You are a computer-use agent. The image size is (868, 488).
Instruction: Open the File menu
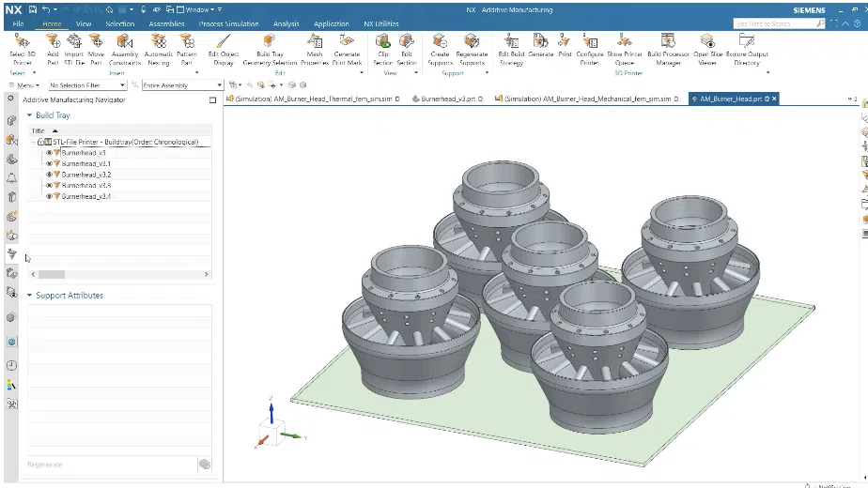click(18, 23)
